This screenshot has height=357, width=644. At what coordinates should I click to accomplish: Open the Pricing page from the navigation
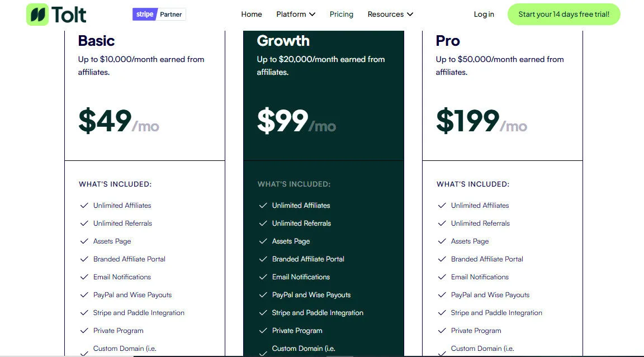click(x=341, y=14)
